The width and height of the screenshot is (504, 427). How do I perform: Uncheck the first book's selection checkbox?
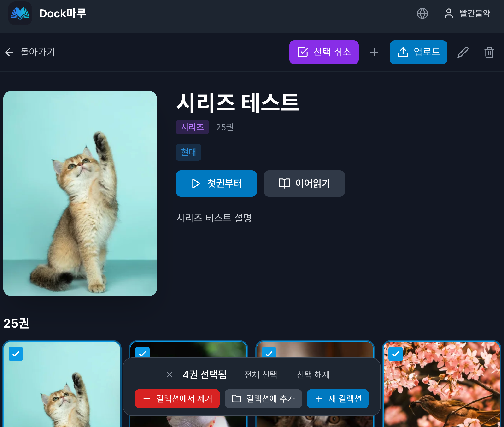coord(16,354)
